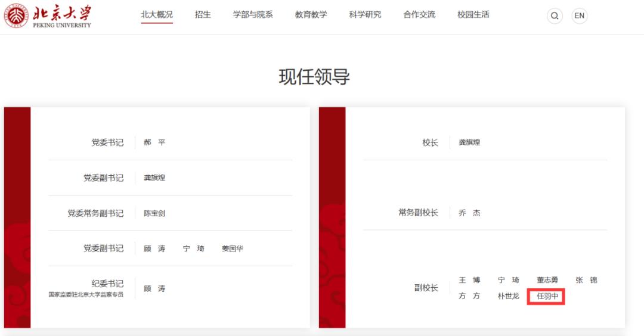This screenshot has height=336, width=644.
Task: Click the Peking University logo
Action: (48, 16)
